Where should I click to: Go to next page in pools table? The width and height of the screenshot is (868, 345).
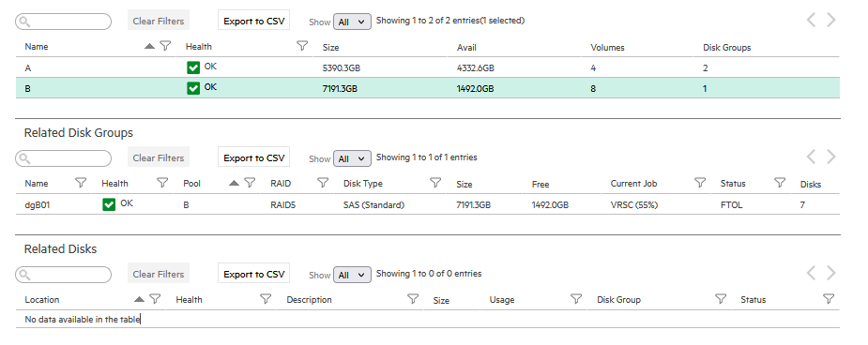tap(830, 20)
